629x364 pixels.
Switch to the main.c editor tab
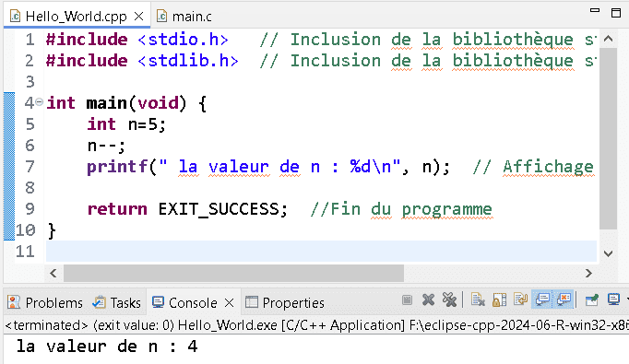[x=184, y=17]
